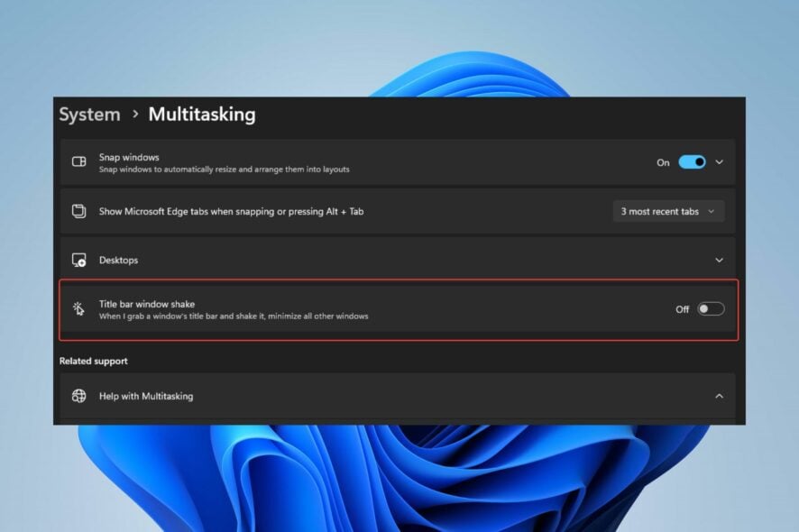Click the Desktops monitor icon
This screenshot has width=799, height=532.
pos(79,260)
